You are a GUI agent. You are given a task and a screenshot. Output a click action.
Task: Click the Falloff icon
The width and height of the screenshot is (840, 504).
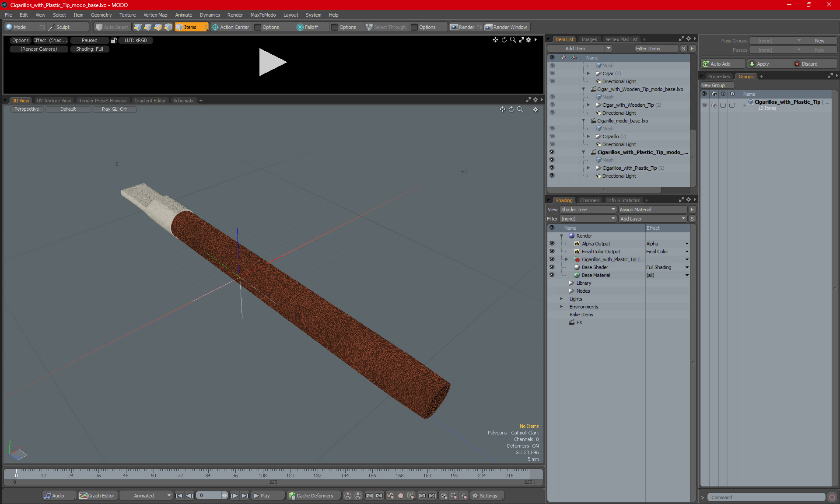(x=300, y=27)
